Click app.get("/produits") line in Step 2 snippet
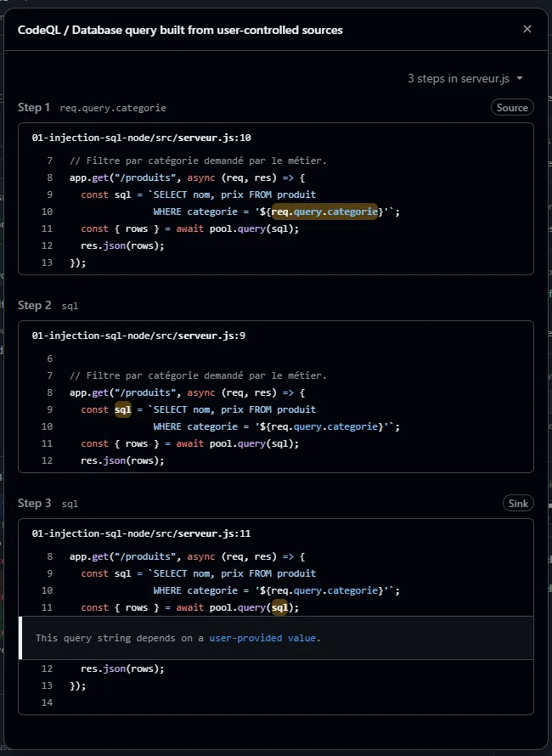552x756 pixels. [x=187, y=392]
